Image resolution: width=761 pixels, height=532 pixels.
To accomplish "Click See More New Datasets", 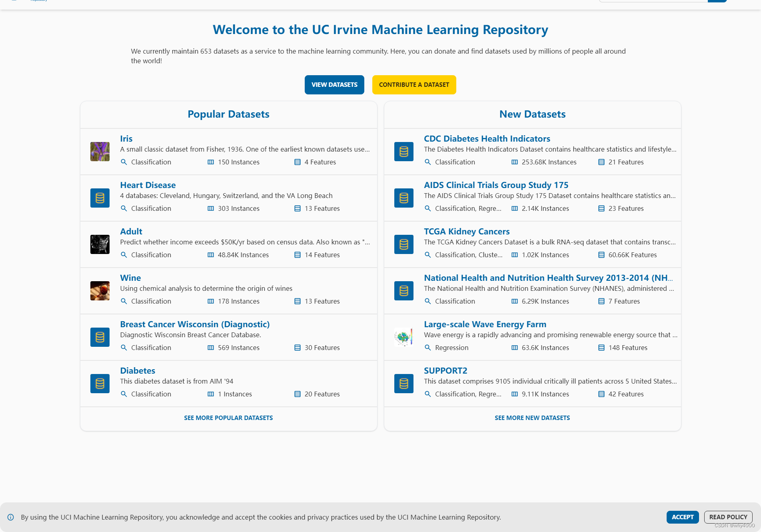I will click(x=532, y=418).
